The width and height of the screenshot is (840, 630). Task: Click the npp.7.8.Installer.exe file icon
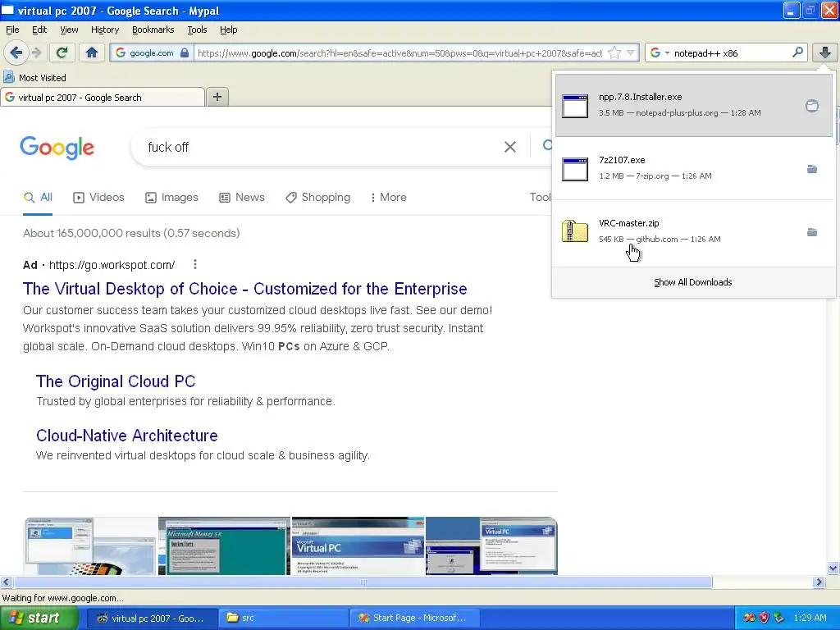point(575,106)
